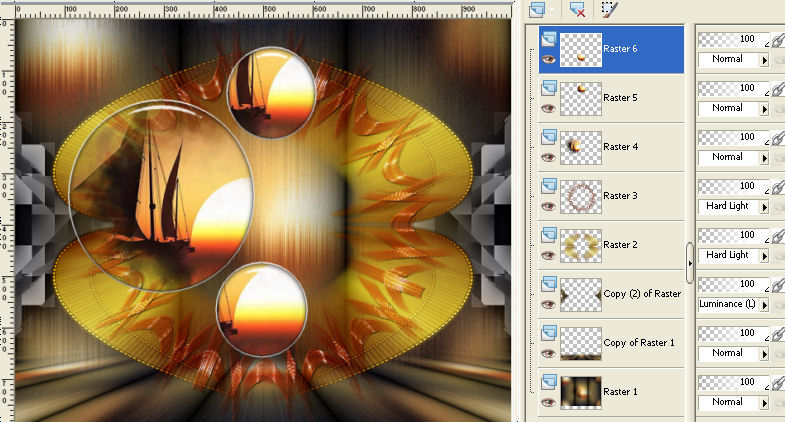Click the opacity slider of Raster 1
Screen dimensions: 785x422
coord(733,382)
